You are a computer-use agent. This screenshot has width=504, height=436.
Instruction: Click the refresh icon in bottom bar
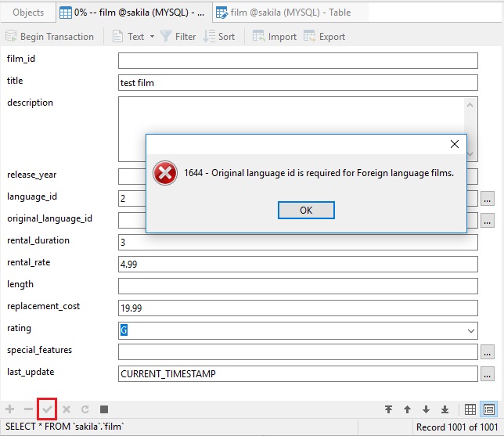pos(85,409)
